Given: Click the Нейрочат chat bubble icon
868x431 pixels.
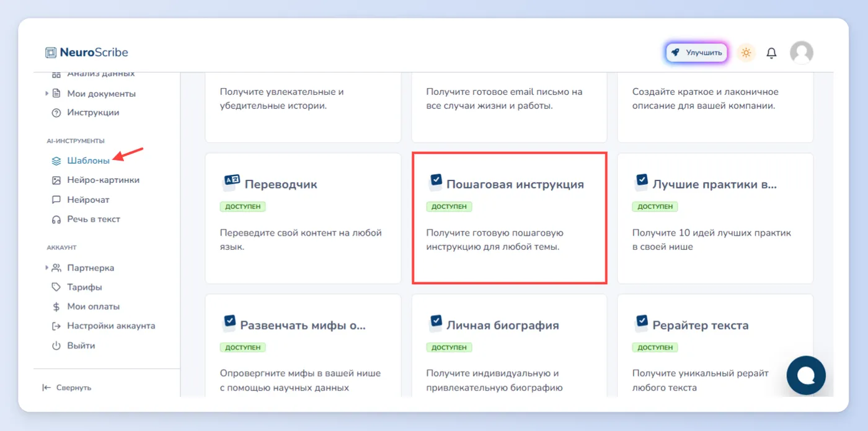Looking at the screenshot, I should 56,200.
